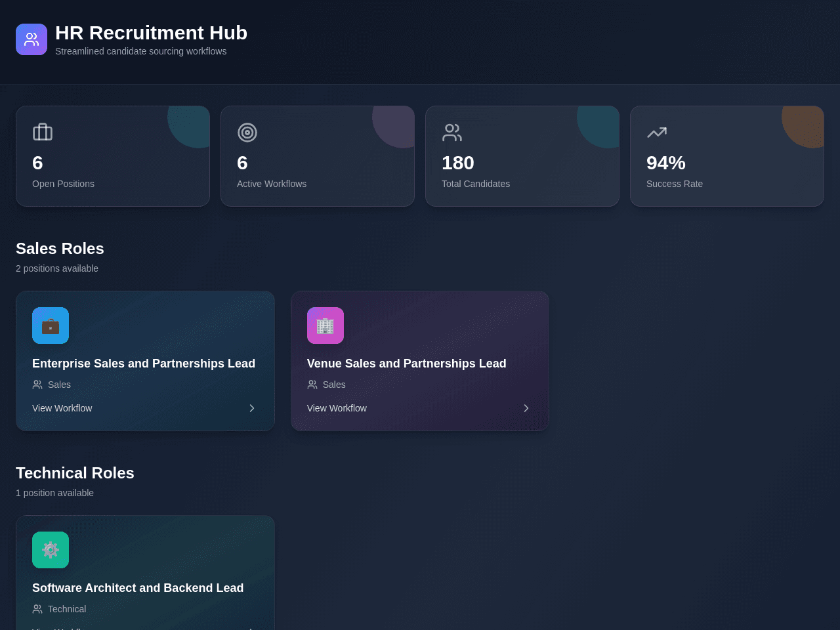Click the 1 position available text
The height and width of the screenshot is (630, 840).
pyautogui.click(x=54, y=493)
